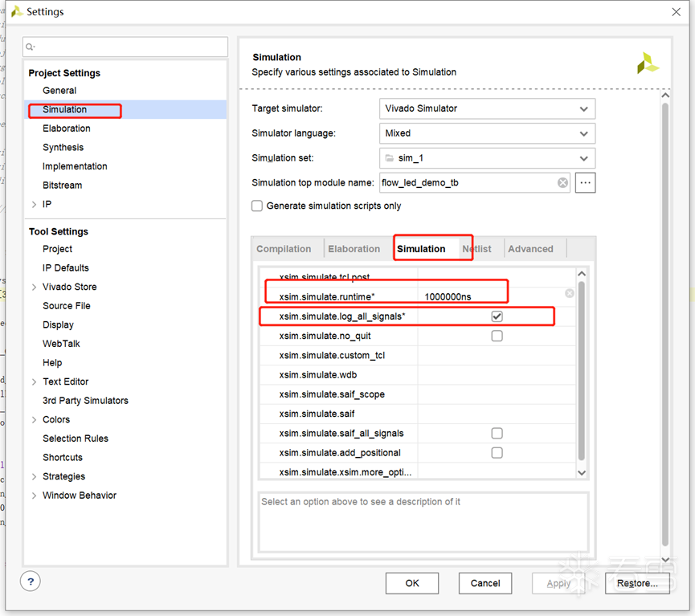Select Shortcuts settings
The width and height of the screenshot is (695, 616).
[63, 457]
